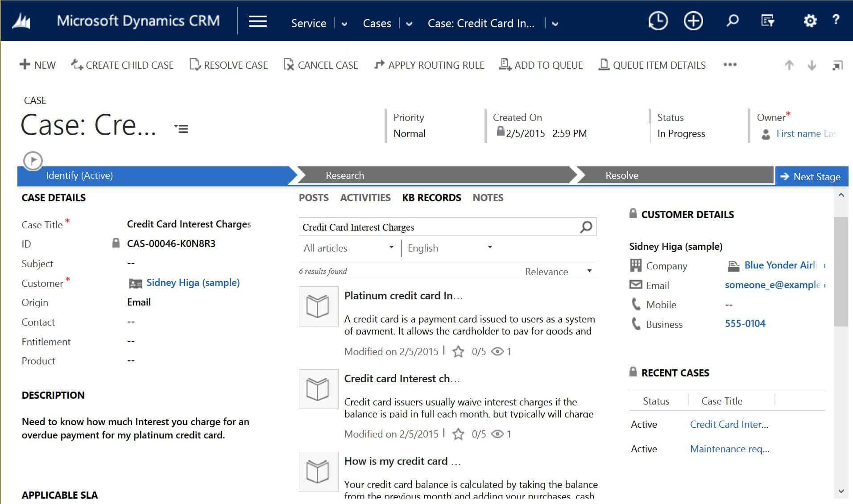This screenshot has height=504, width=853.
Task: Open article titled Credit card Interest ch…
Action: point(402,379)
